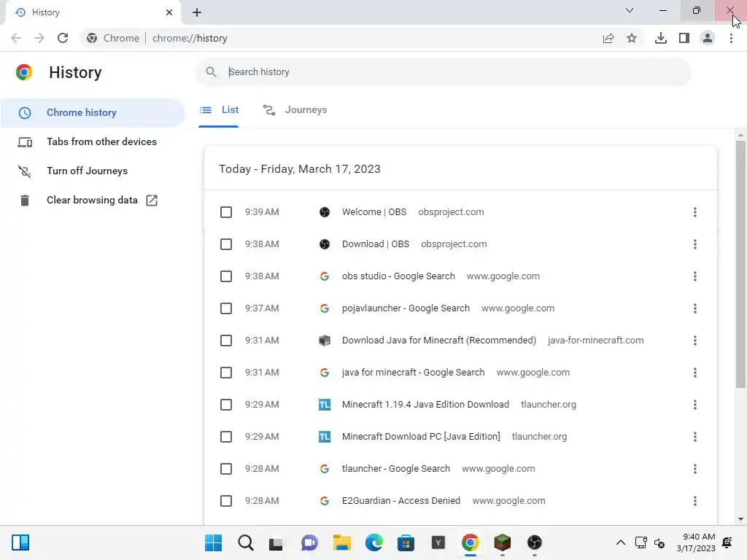Open the Widgets icon in taskbar corner

click(20, 542)
